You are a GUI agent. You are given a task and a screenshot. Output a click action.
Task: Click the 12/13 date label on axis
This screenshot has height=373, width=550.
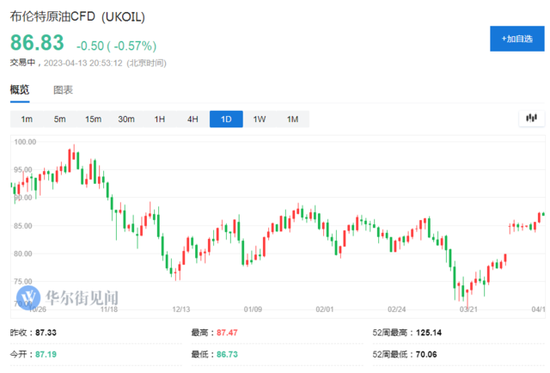181,309
